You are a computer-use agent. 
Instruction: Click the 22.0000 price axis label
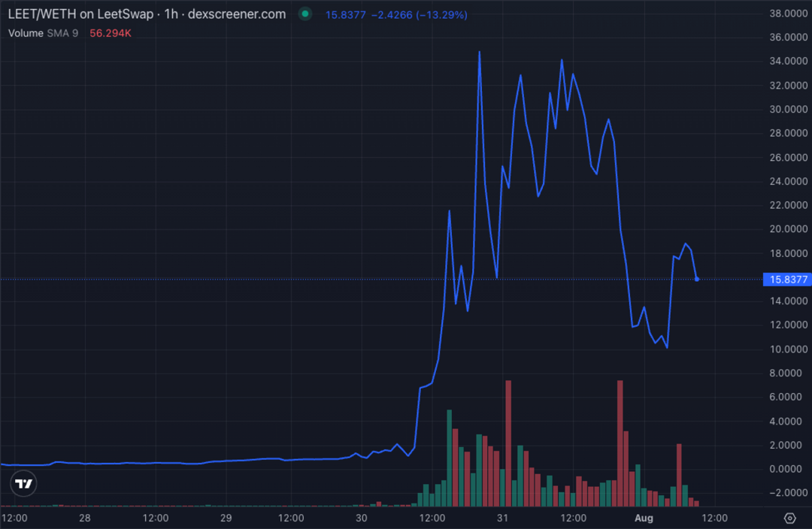coord(788,205)
